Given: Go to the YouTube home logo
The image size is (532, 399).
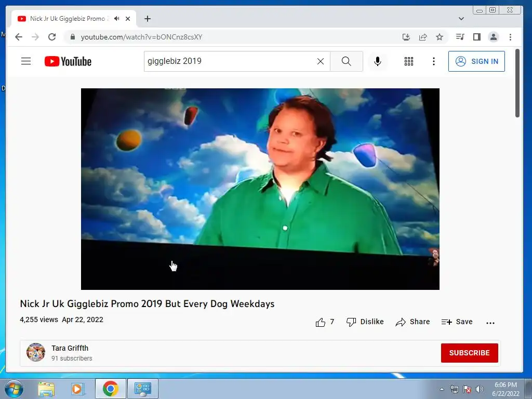Looking at the screenshot, I should [x=68, y=61].
